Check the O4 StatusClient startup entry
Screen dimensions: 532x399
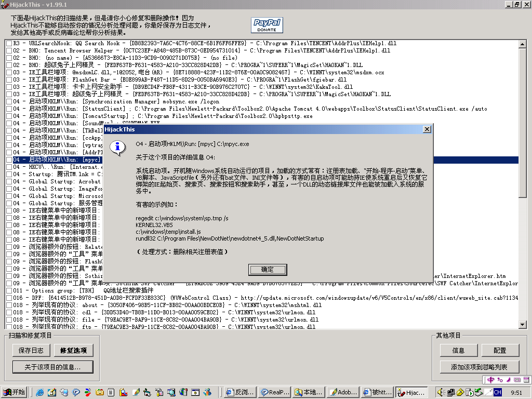point(9,109)
